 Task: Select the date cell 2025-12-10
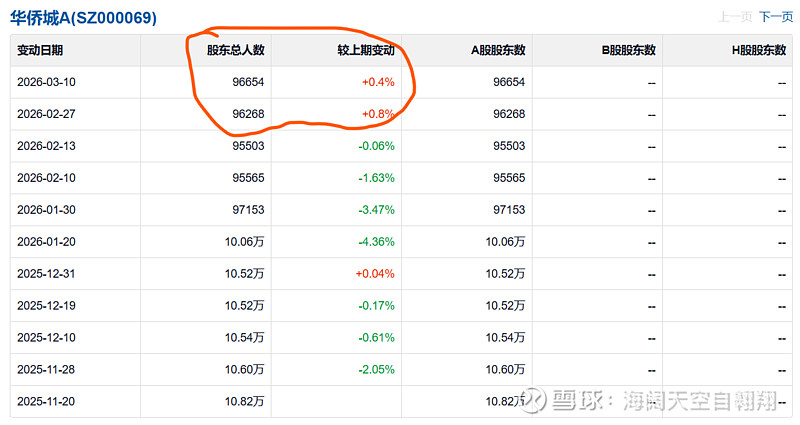click(46, 337)
